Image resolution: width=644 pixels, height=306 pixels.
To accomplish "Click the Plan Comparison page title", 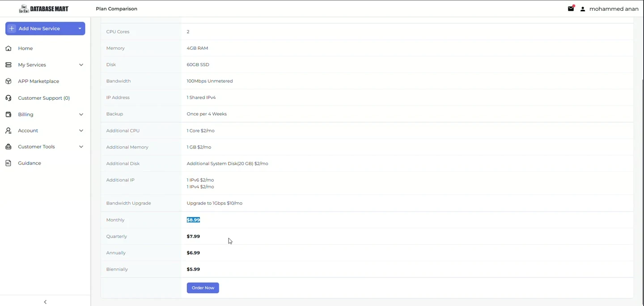I will tap(116, 9).
